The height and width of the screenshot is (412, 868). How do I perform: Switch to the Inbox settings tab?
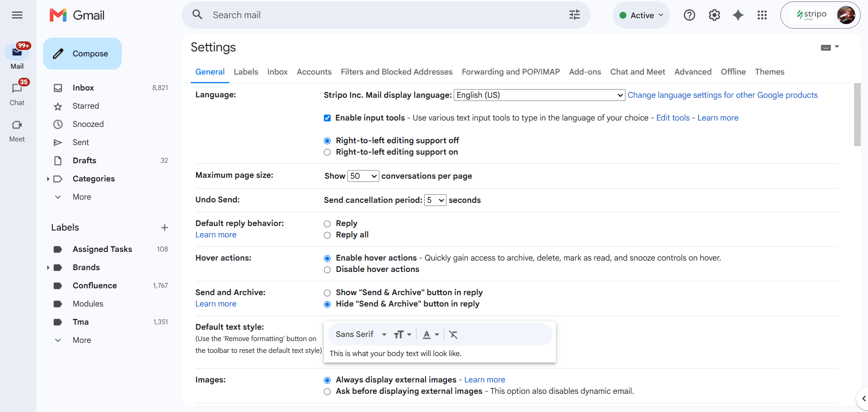click(278, 72)
